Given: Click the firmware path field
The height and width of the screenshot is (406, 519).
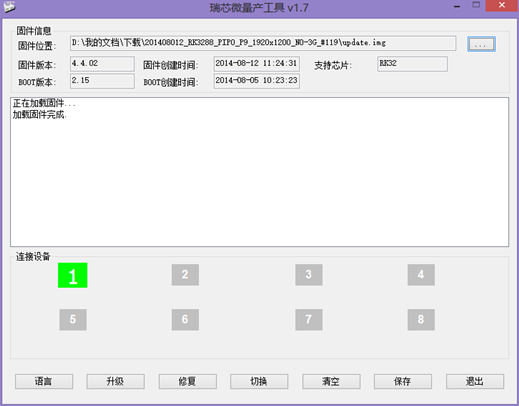Looking at the screenshot, I should click(x=263, y=43).
